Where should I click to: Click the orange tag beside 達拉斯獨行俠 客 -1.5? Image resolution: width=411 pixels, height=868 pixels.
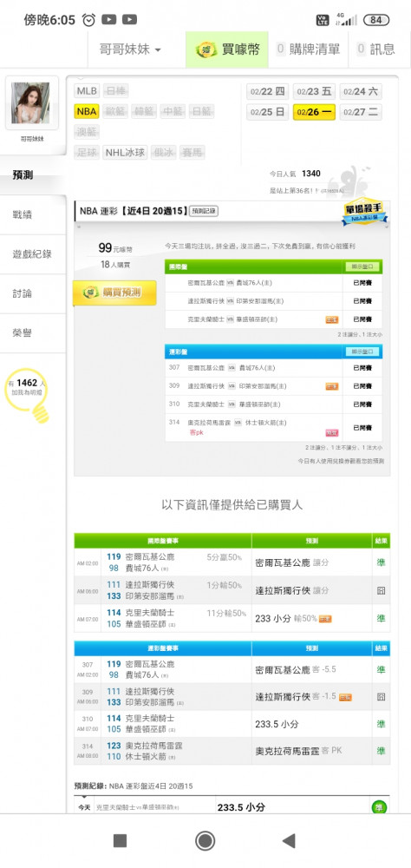345,698
